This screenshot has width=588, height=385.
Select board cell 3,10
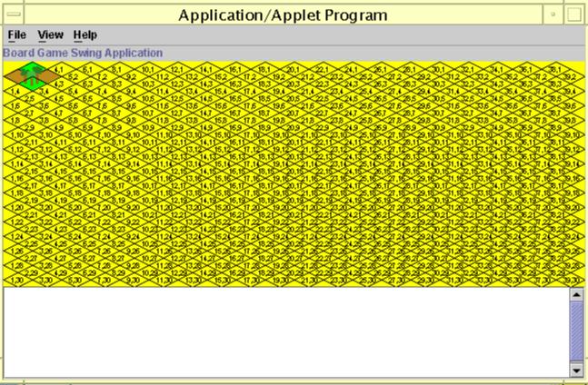click(x=46, y=134)
